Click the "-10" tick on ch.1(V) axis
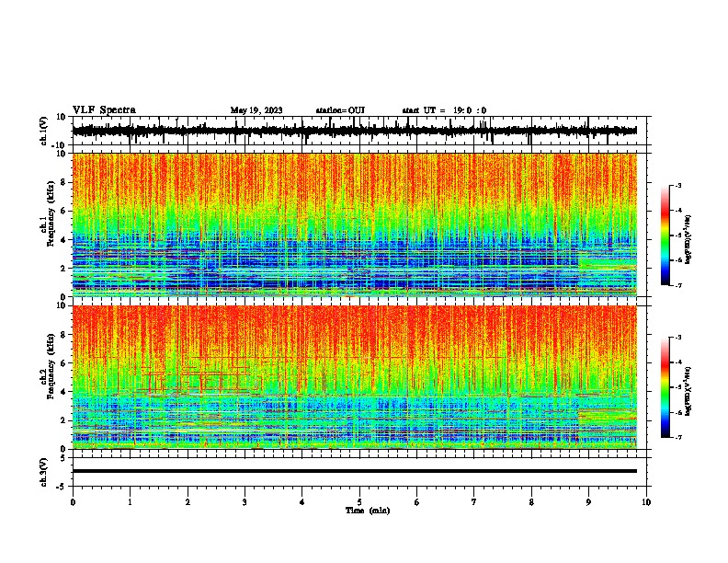Viewport: 728px width, 563px height. tap(60, 145)
